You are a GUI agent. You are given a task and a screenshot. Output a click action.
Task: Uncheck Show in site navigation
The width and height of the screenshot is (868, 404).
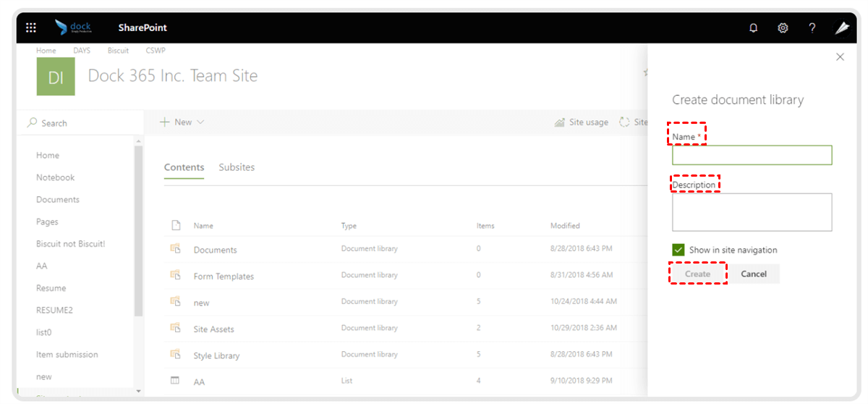(x=678, y=250)
